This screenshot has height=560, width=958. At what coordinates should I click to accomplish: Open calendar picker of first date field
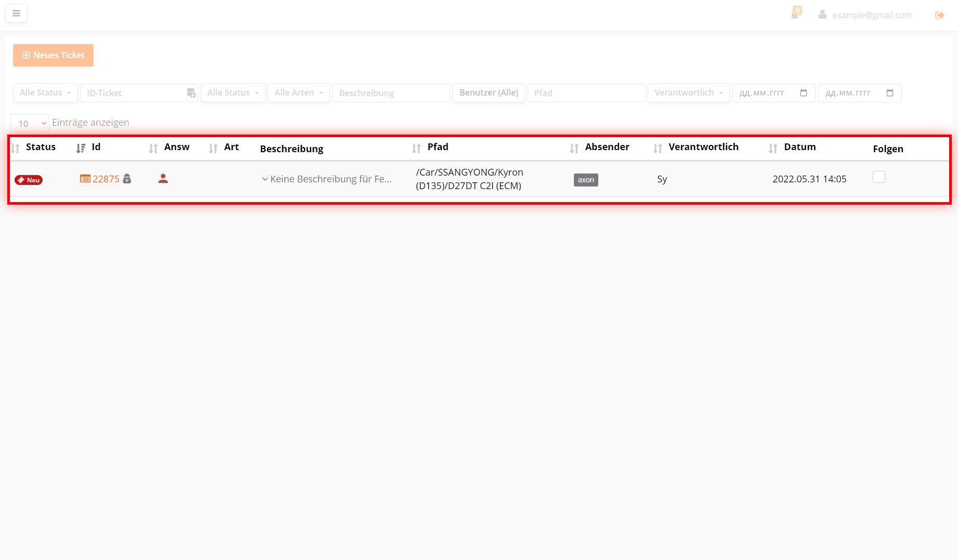(x=803, y=93)
